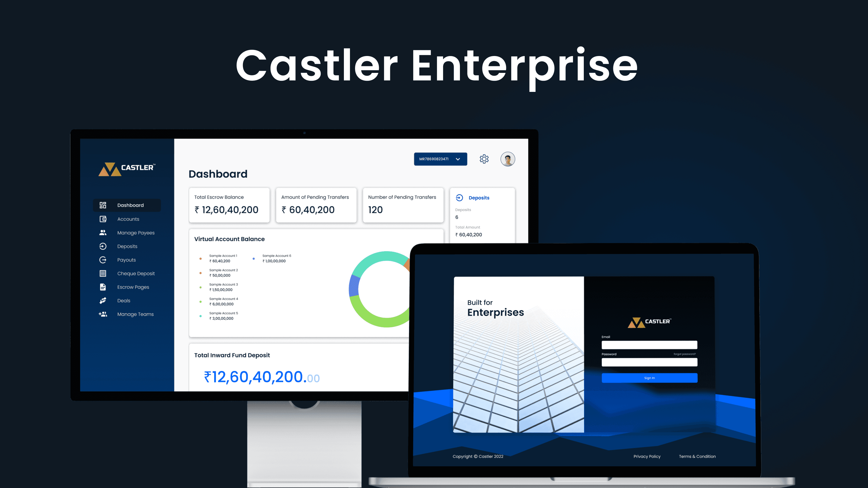Click the Deals icon in sidebar
The height and width of the screenshot is (488, 868).
(102, 300)
